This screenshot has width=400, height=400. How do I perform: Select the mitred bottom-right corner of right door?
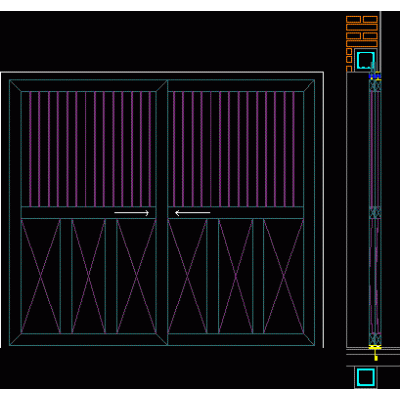[309, 339]
